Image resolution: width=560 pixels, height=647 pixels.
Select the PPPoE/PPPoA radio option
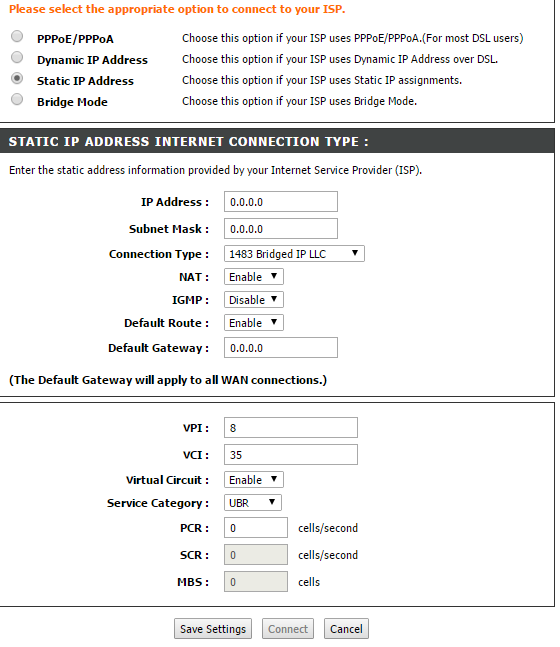point(17,36)
